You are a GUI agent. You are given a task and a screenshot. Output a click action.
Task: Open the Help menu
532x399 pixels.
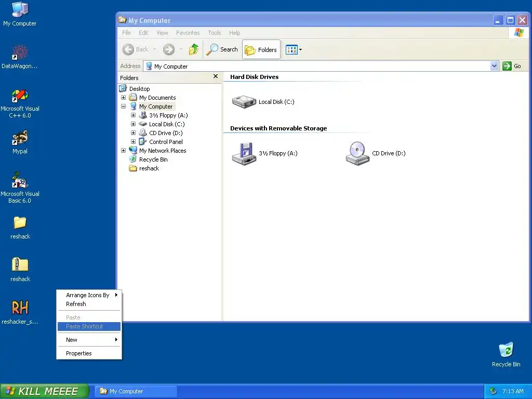pyautogui.click(x=234, y=33)
